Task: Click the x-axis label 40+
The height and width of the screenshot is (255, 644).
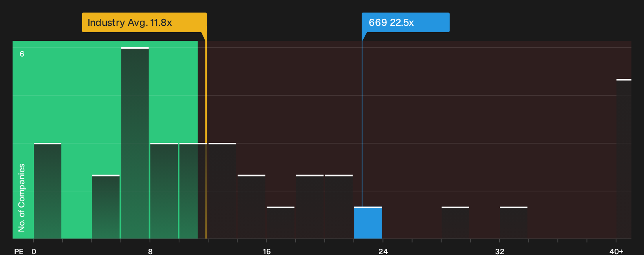Action: [x=617, y=251]
